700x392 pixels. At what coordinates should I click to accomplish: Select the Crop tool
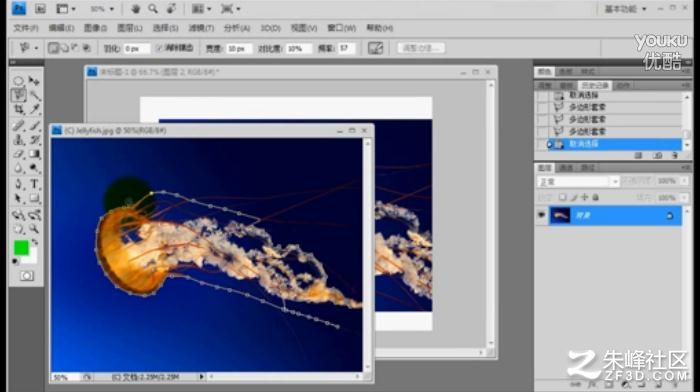18,109
